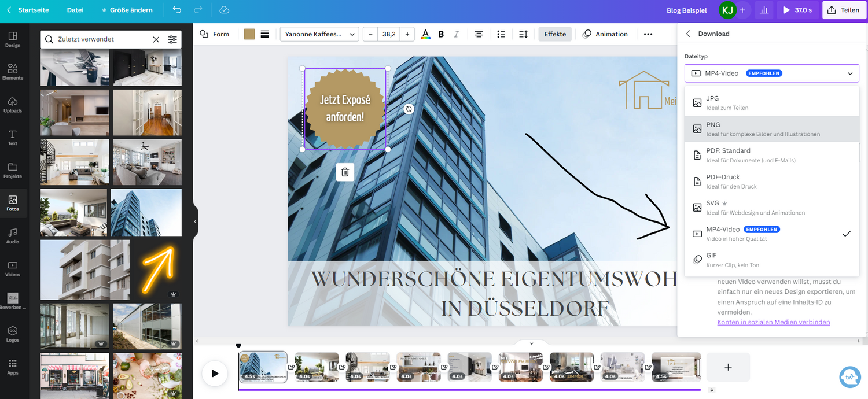This screenshot has height=399, width=868.
Task: Toggle bold text formatting
Action: 441,34
